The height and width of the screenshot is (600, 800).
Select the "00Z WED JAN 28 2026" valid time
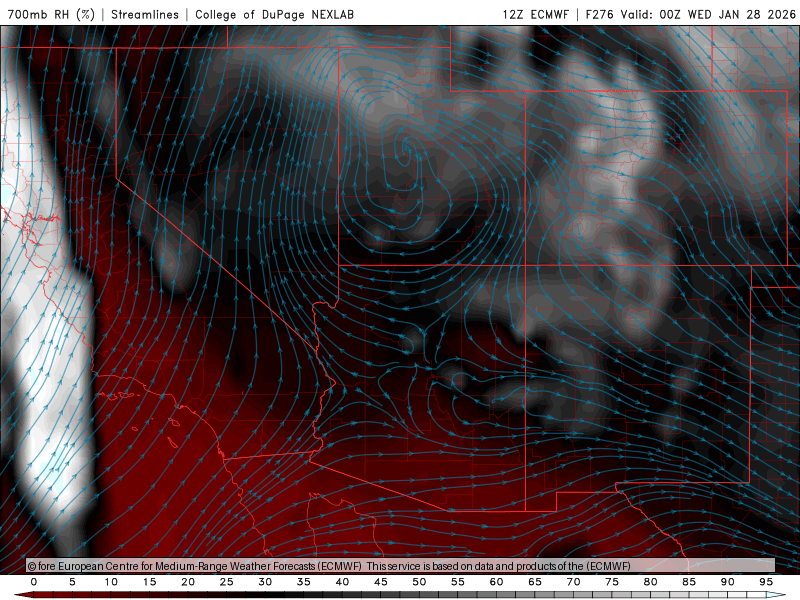(x=727, y=14)
